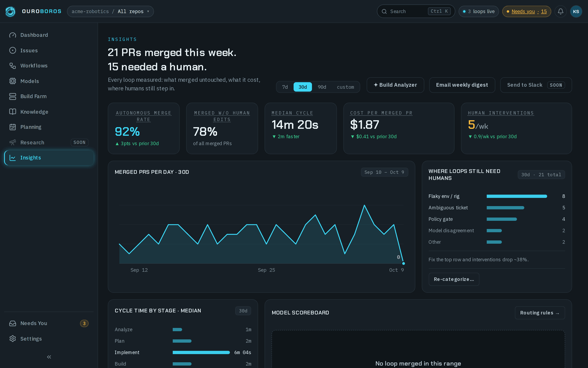Open the Needs you: 15 link
Viewport: 588px width, 368px height.
[x=527, y=11]
